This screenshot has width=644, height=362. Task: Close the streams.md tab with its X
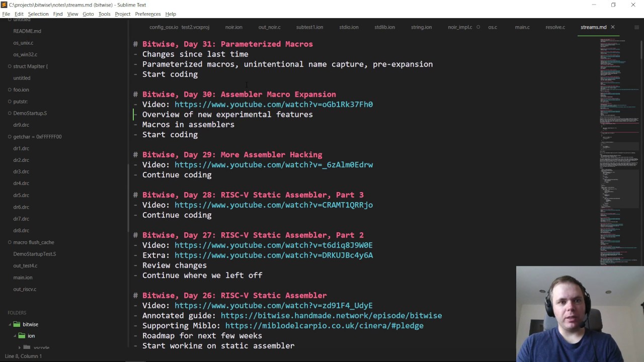(x=612, y=27)
